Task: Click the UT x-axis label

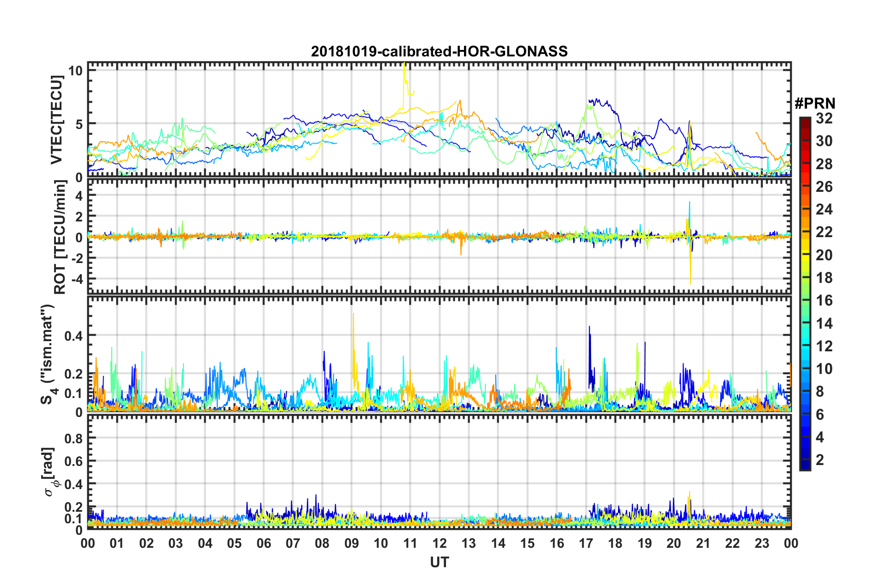Action: pos(439,563)
